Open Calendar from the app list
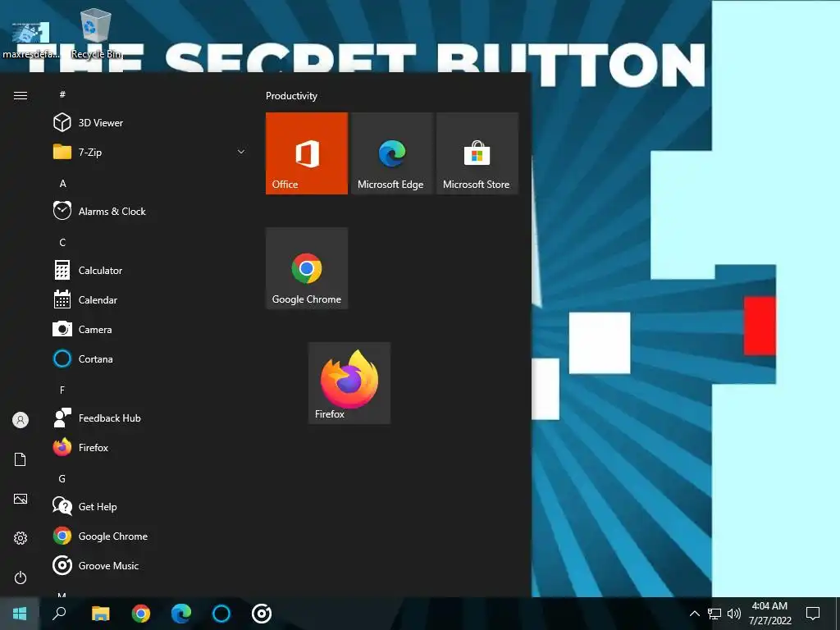 [149, 299]
